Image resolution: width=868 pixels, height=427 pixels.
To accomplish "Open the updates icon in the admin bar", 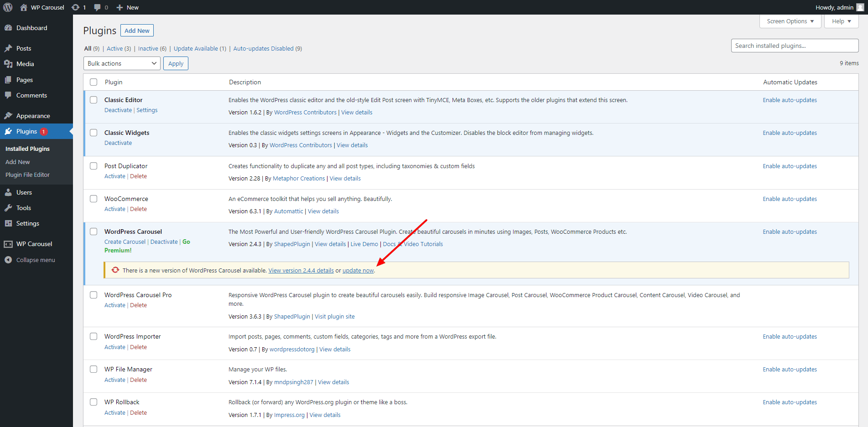I will [x=76, y=7].
